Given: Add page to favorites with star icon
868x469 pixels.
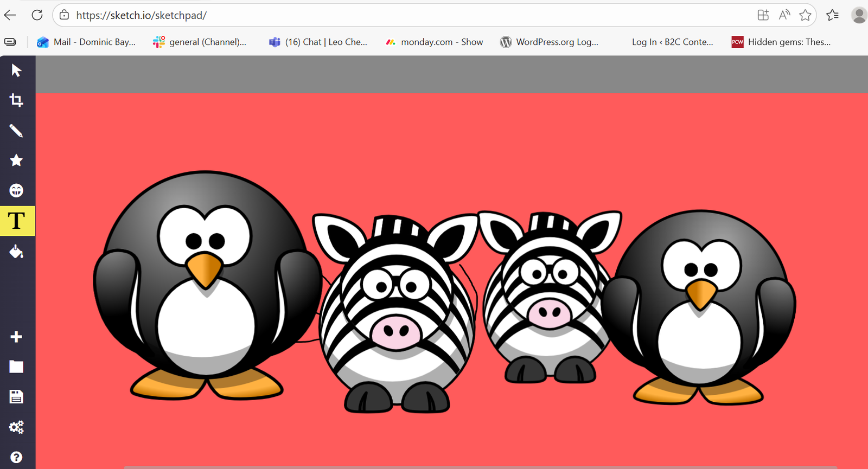Looking at the screenshot, I should [805, 15].
